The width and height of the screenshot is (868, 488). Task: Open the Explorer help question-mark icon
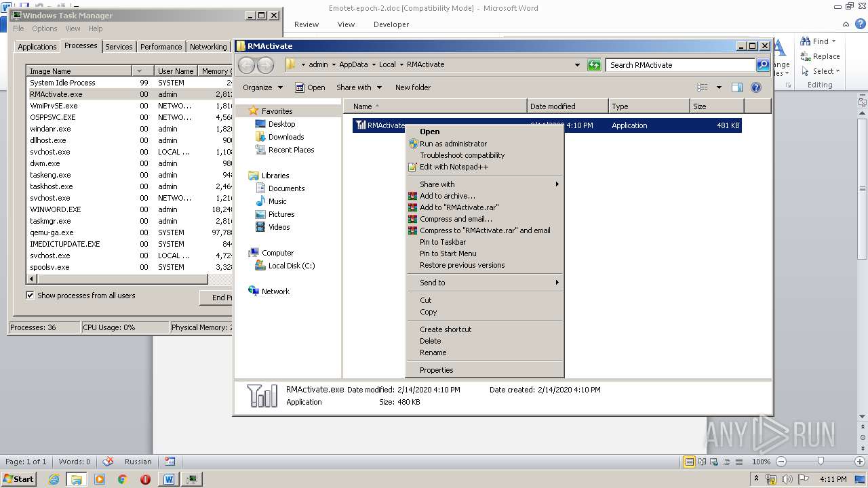point(756,87)
